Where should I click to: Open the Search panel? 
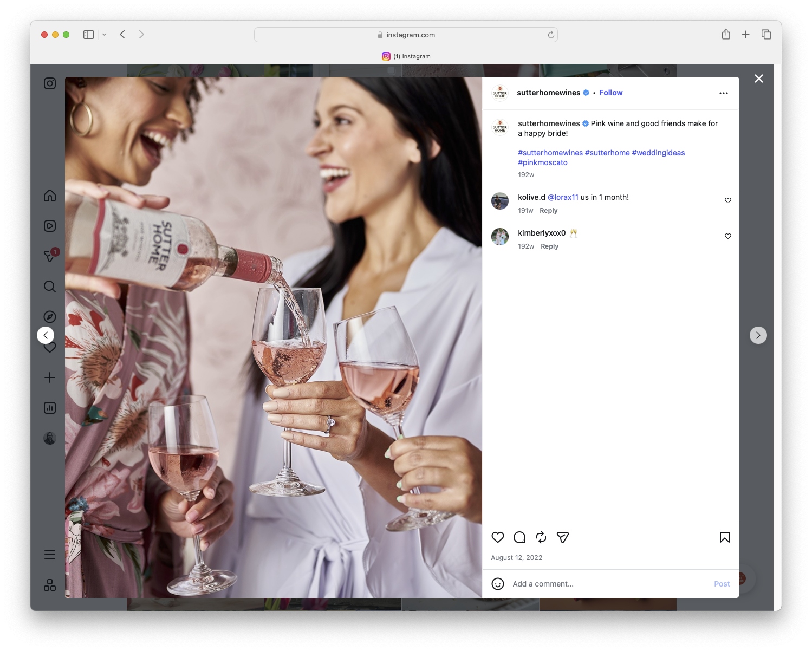click(x=49, y=286)
